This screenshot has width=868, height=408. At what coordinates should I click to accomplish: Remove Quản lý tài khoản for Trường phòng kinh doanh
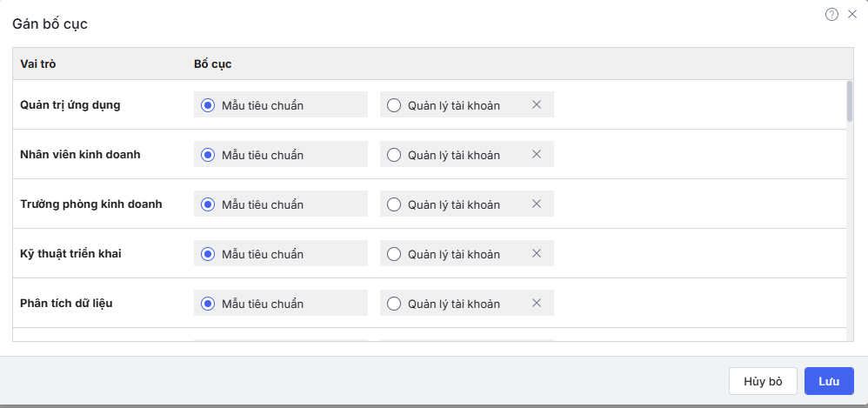pos(537,204)
